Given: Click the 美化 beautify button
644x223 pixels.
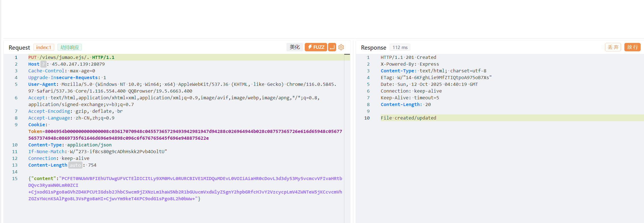Looking at the screenshot, I should click(295, 47).
